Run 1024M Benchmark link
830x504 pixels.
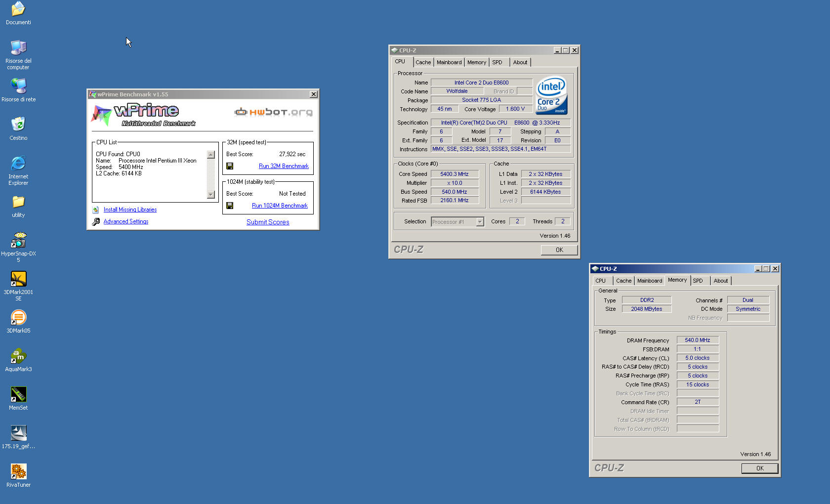coord(280,206)
